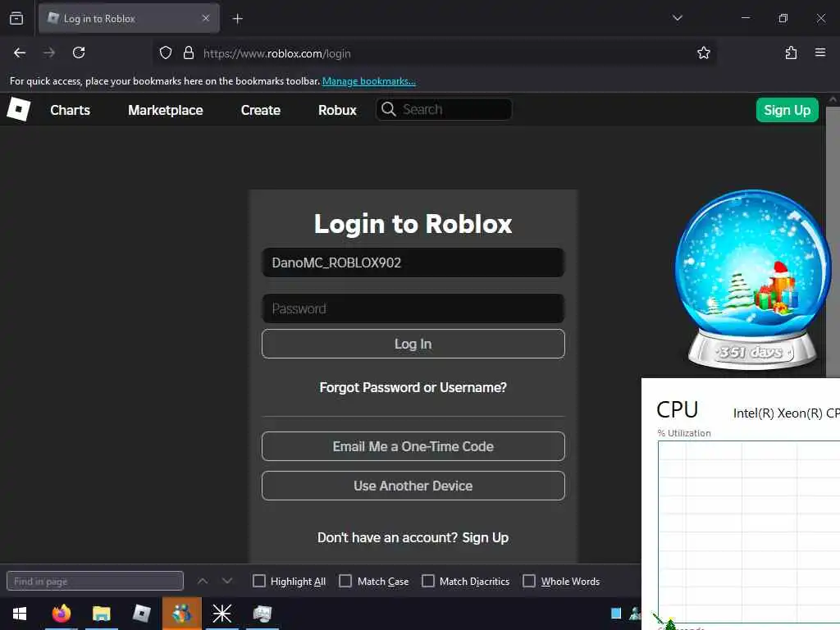
Task: Open the Firefox hamburger application menu
Action: tap(820, 52)
